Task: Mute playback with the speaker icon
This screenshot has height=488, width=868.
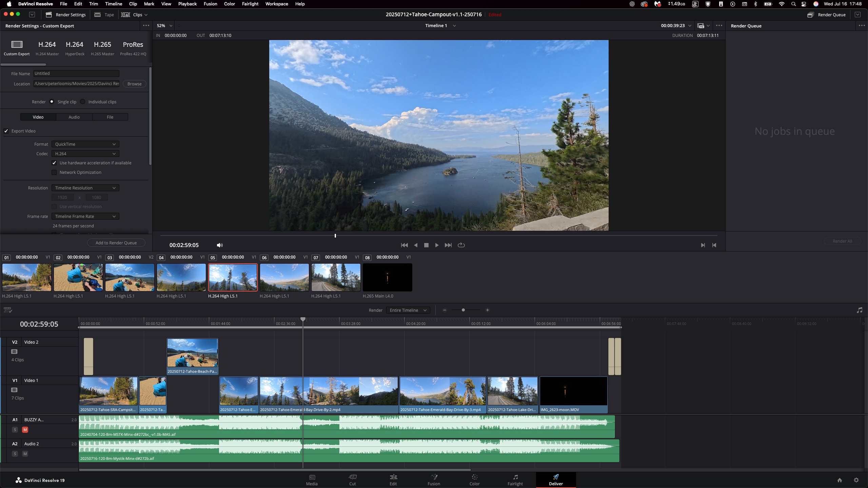Action: coord(219,245)
